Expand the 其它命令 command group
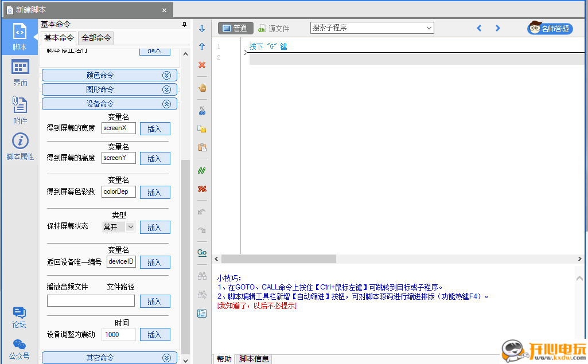The image size is (588, 364). (166, 357)
